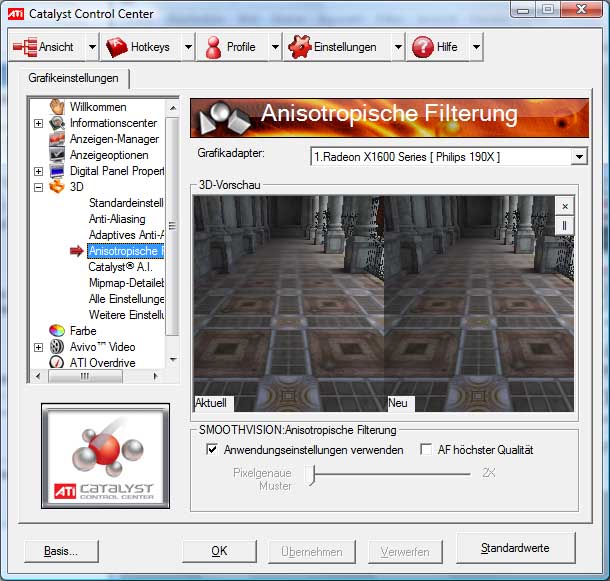Screen dimensions: 610x581
Task: Click the Verwerfen button
Action: (x=405, y=551)
